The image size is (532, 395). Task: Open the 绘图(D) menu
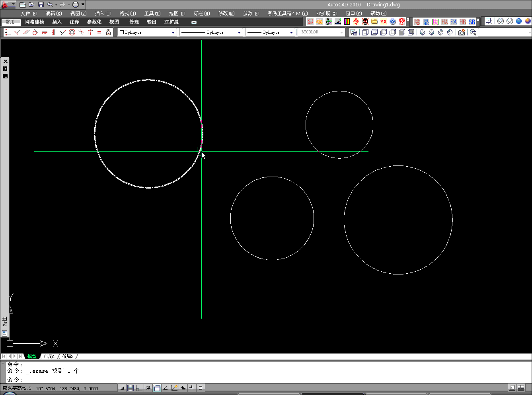pyautogui.click(x=177, y=14)
